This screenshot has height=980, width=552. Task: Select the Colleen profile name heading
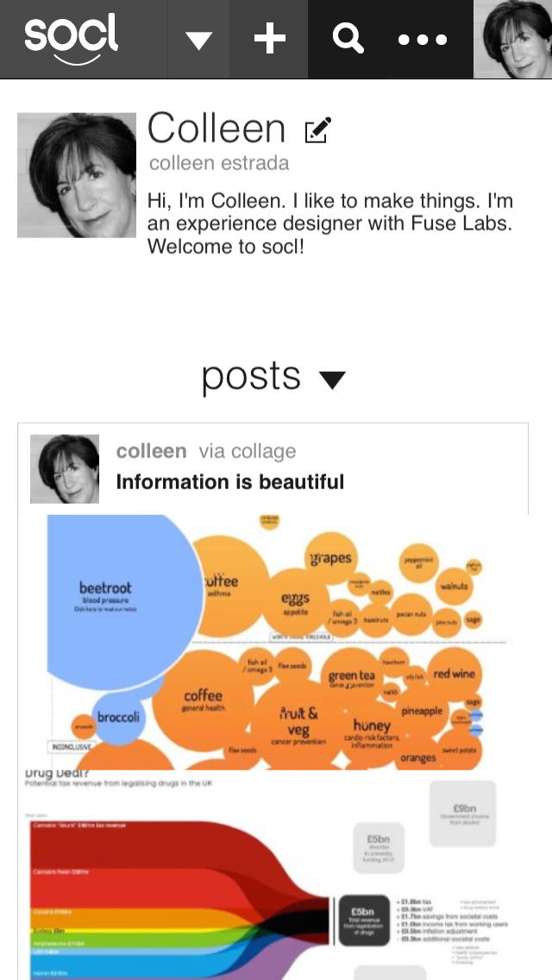tap(216, 129)
